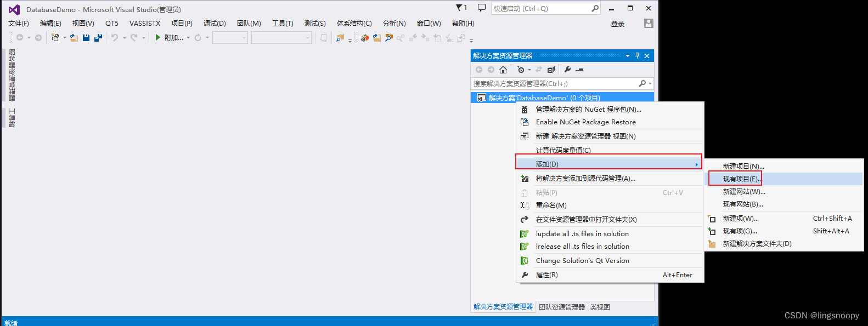Open the solution configuration combo box
Screen dimensions: 868x326
click(230, 38)
